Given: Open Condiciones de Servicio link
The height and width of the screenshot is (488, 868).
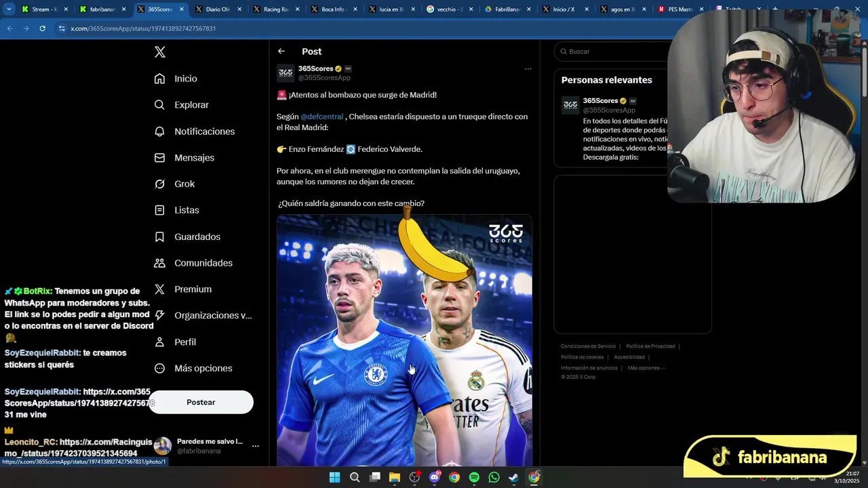Looking at the screenshot, I should click(x=588, y=346).
